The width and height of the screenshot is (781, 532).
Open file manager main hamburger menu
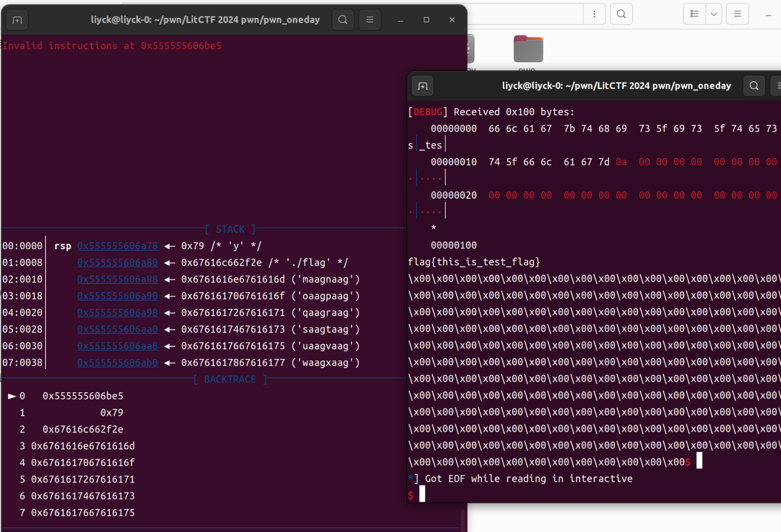point(737,14)
